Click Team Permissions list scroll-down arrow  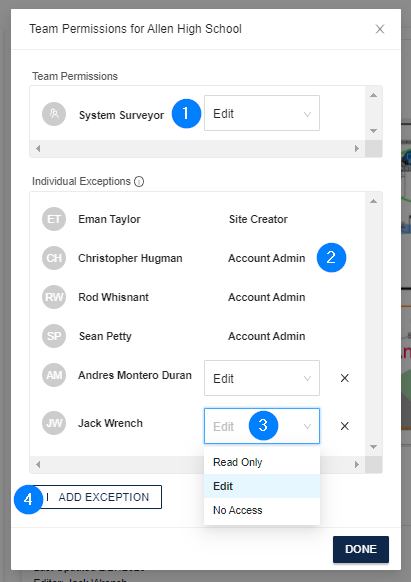click(x=374, y=131)
